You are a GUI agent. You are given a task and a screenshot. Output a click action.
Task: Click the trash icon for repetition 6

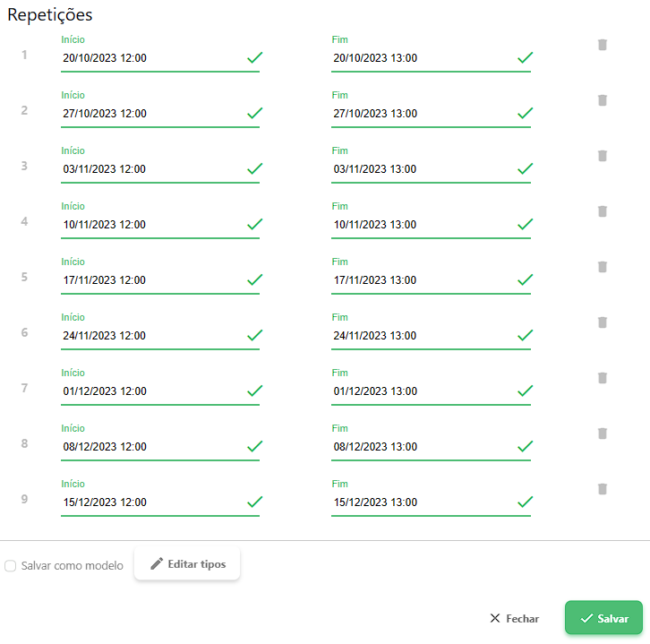603,322
